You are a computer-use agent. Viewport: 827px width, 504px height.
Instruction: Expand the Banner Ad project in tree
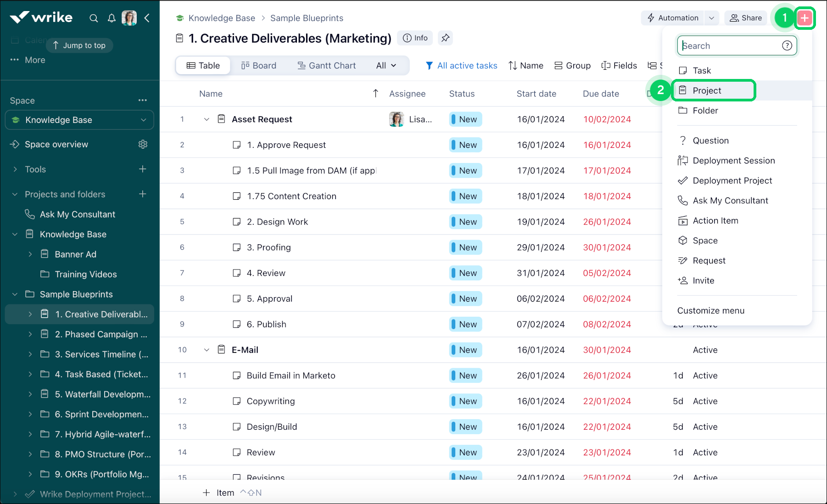(30, 254)
